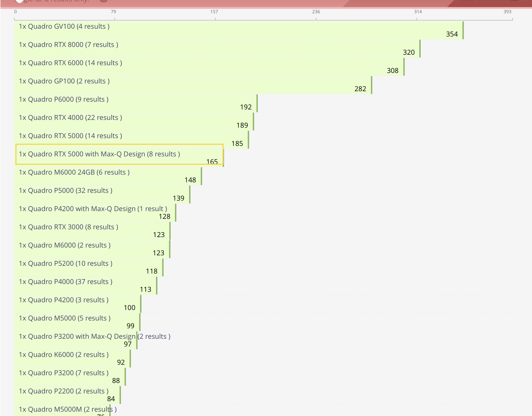Click the Quadro GV100 result bar
This screenshot has width=532, height=416.
tap(64, 26)
